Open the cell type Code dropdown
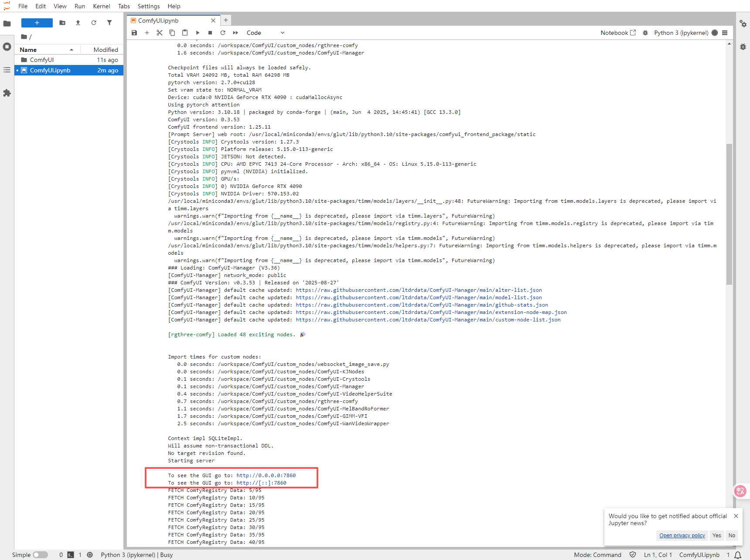750x560 pixels. pos(265,33)
